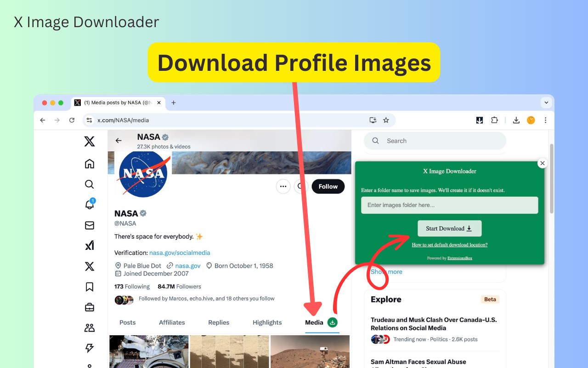
Task: Switch to Replies tab
Action: point(219,322)
